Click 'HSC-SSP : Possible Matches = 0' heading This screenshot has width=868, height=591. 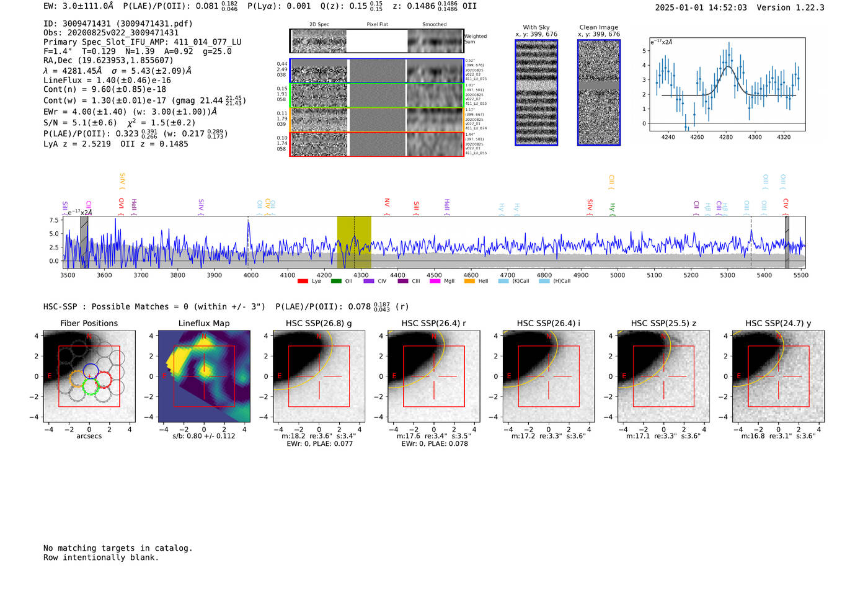point(116,306)
